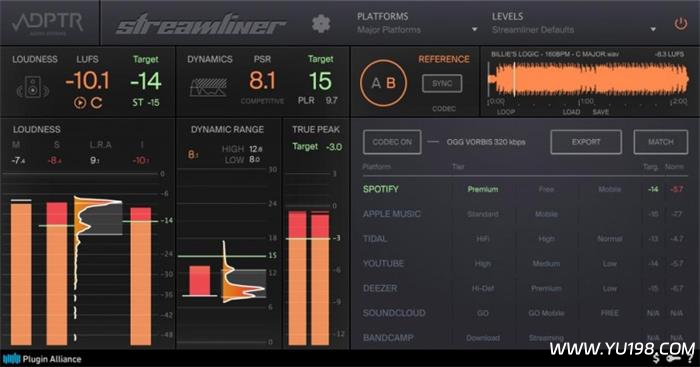
Task: Select Bandcamp Download tier
Action: pos(483,338)
